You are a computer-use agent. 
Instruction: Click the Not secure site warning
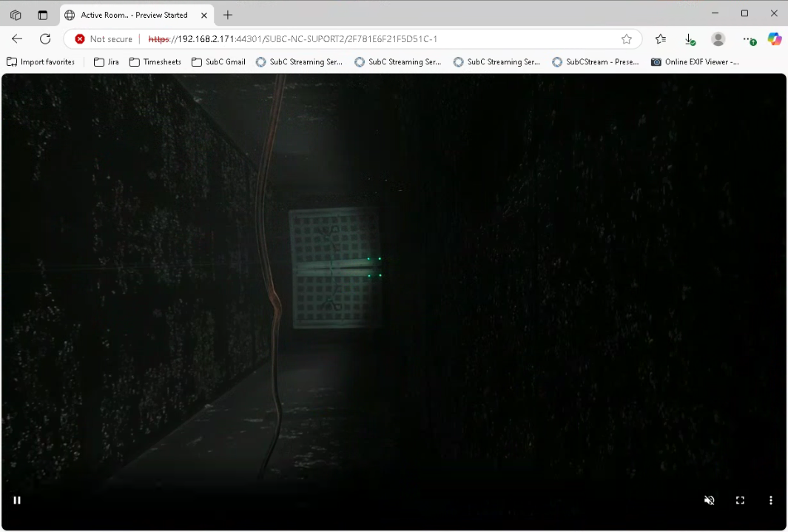tap(104, 39)
